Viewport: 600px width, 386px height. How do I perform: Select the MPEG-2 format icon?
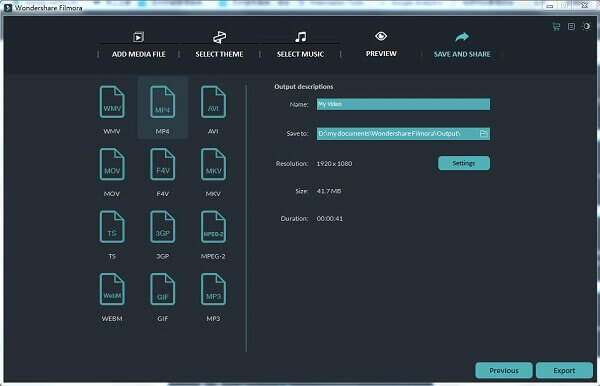click(x=213, y=227)
